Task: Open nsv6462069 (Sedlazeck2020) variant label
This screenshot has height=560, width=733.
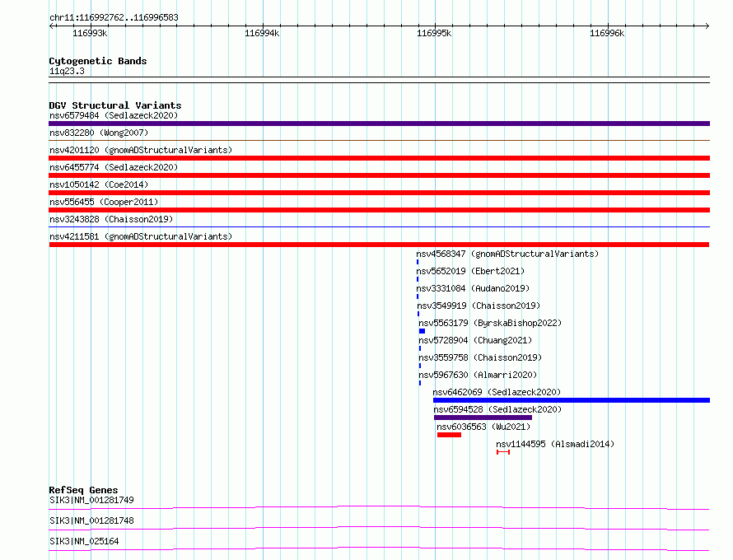Action: point(497,392)
